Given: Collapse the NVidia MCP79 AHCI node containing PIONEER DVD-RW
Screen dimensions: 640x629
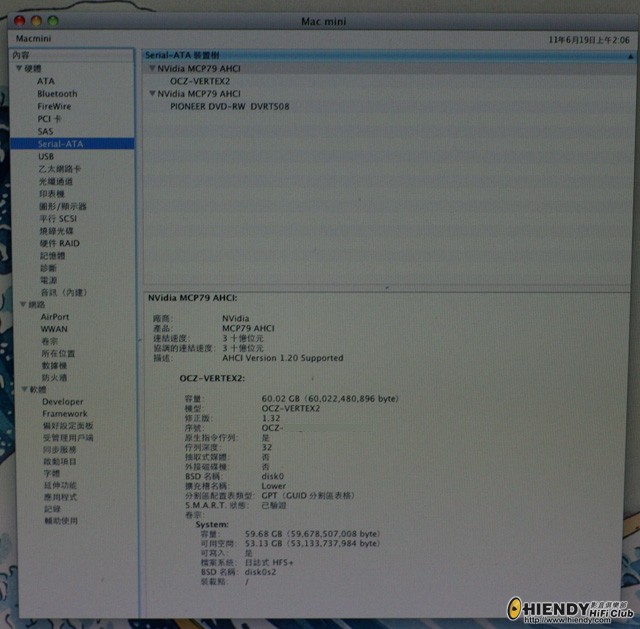Looking at the screenshot, I should (152, 93).
